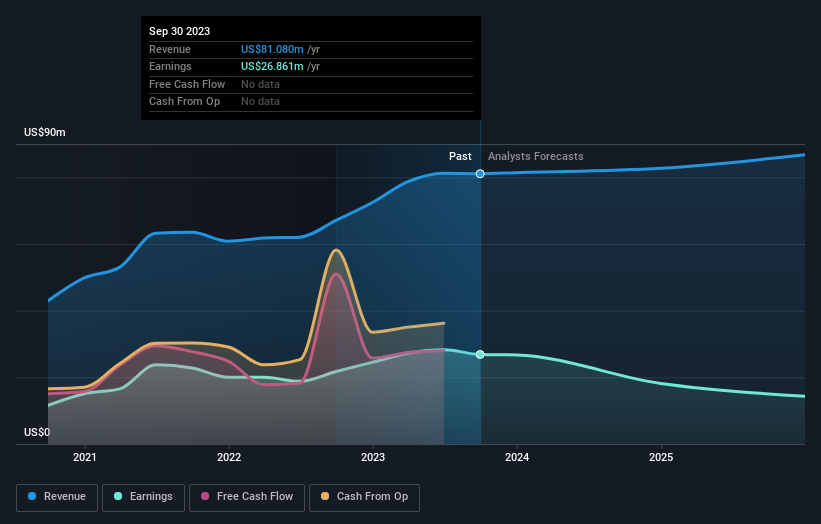Click the 'Cash From Op' tooltip row label
821x524 pixels.
[x=184, y=102]
